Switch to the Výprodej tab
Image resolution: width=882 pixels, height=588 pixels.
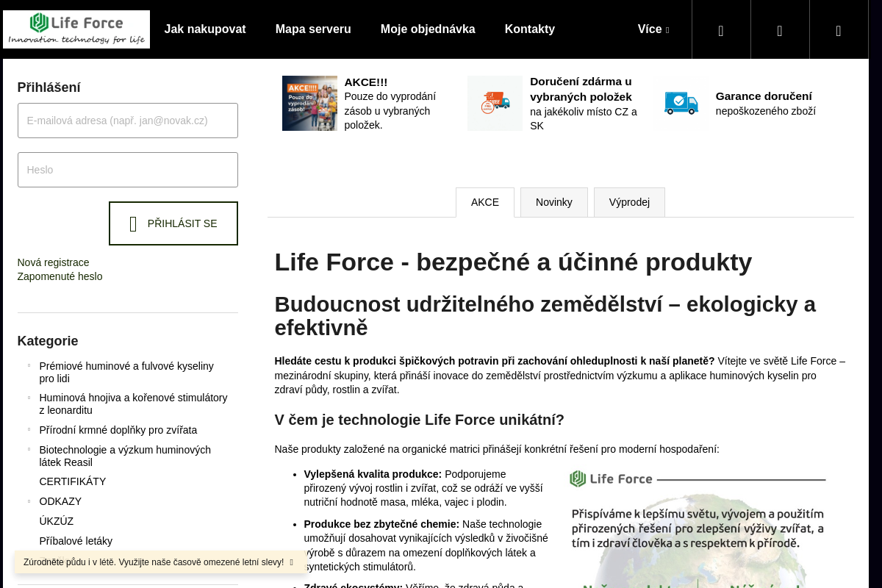point(629,202)
